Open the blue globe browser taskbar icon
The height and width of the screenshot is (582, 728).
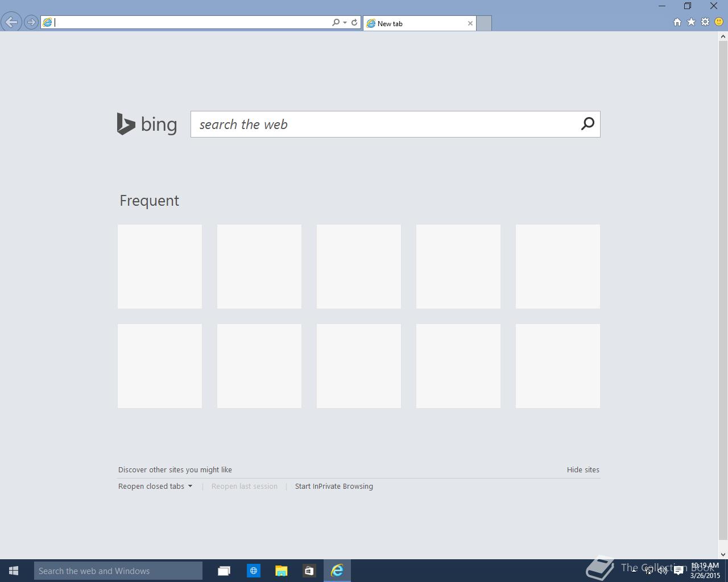tap(254, 571)
